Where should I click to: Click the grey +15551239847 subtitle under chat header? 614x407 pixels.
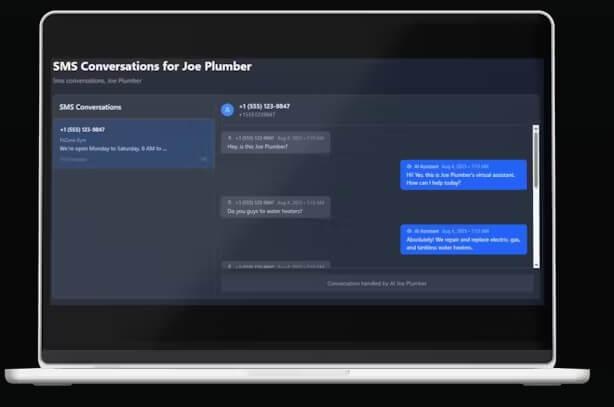[x=257, y=114]
